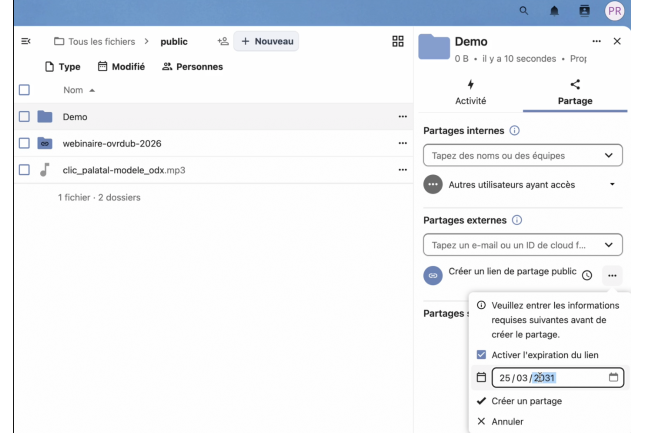650x433 pixels.
Task: Open public link options three-dot button
Action: pyautogui.click(x=612, y=276)
